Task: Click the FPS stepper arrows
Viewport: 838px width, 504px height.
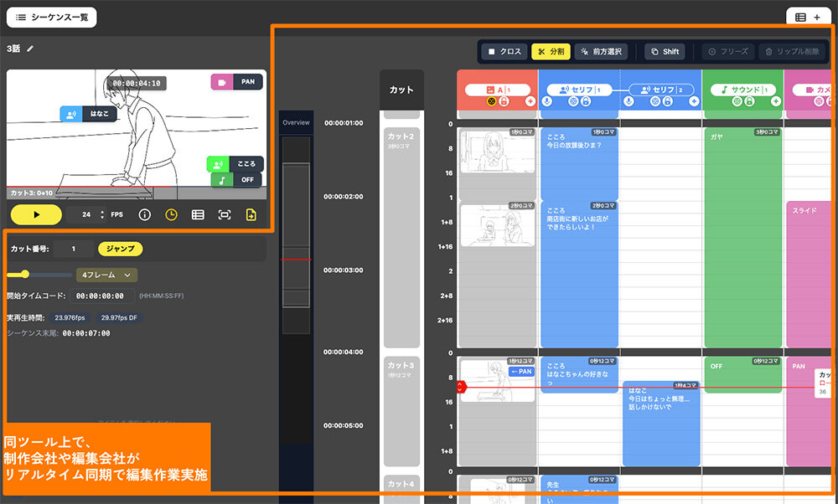Action: point(102,214)
